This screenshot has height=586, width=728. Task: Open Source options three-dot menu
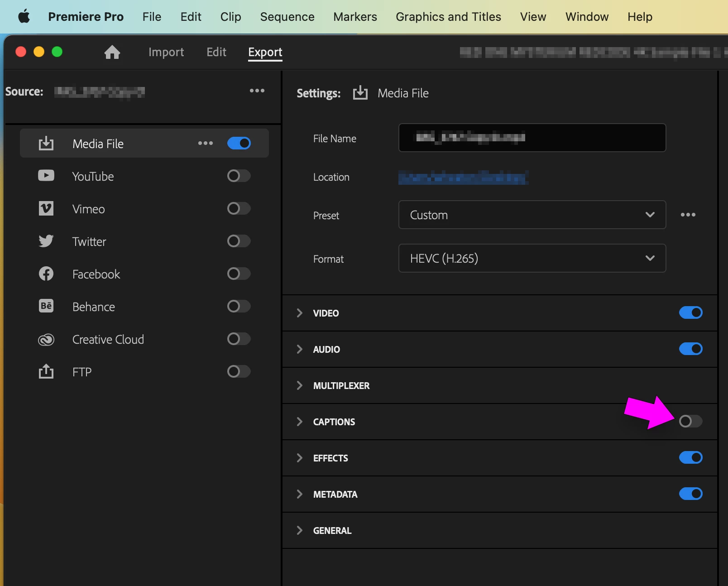click(257, 91)
